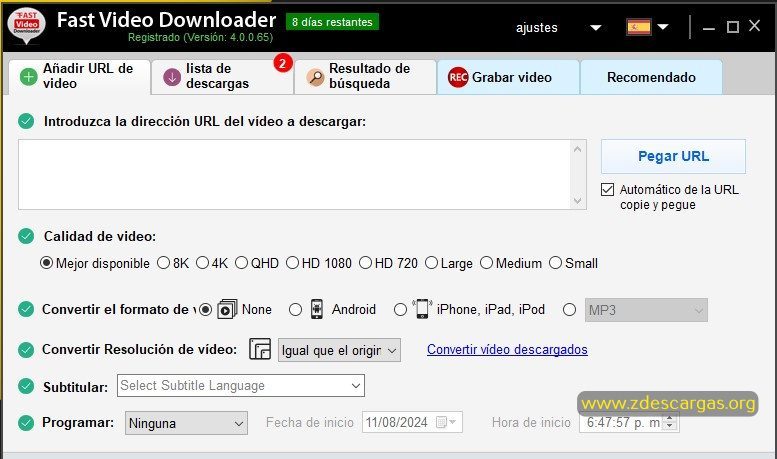Open the ajustes menu
The height and width of the screenshot is (459, 777).
pyautogui.click(x=537, y=28)
